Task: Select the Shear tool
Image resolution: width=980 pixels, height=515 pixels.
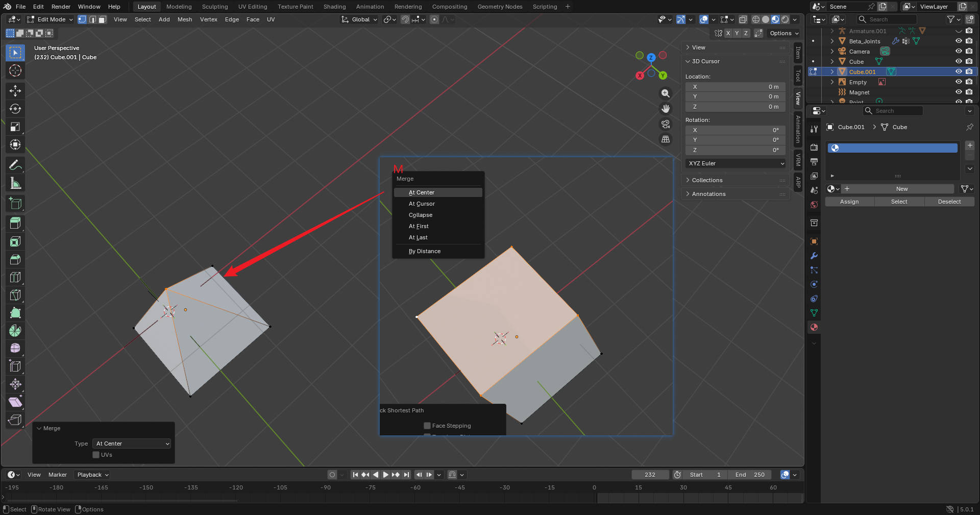Action: pos(15,402)
